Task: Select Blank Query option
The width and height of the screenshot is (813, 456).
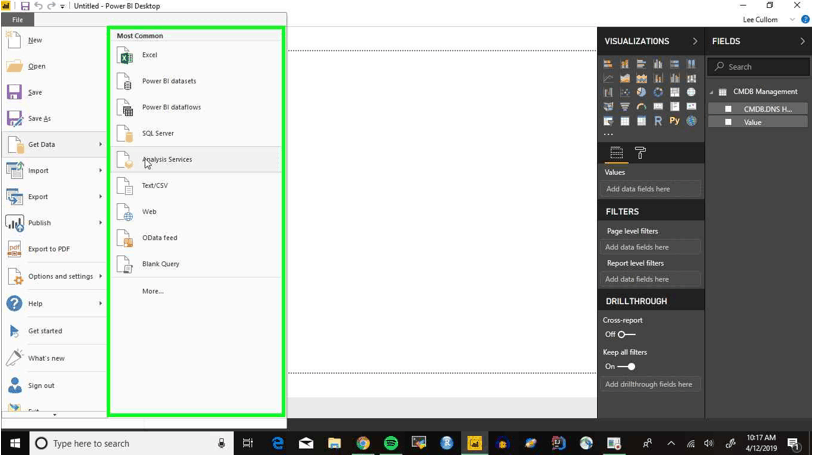Action: click(x=196, y=264)
